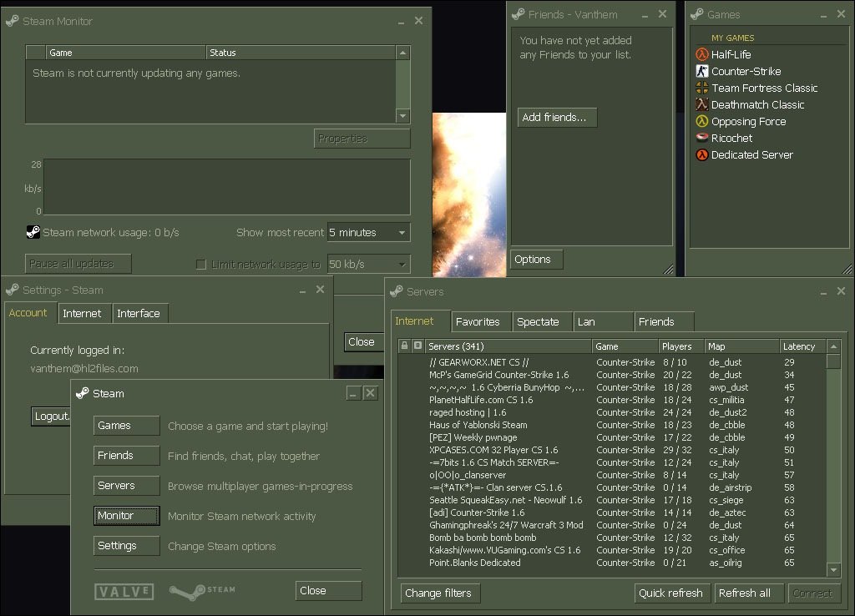855x616 pixels.
Task: Click Add friends button
Action: coord(557,117)
